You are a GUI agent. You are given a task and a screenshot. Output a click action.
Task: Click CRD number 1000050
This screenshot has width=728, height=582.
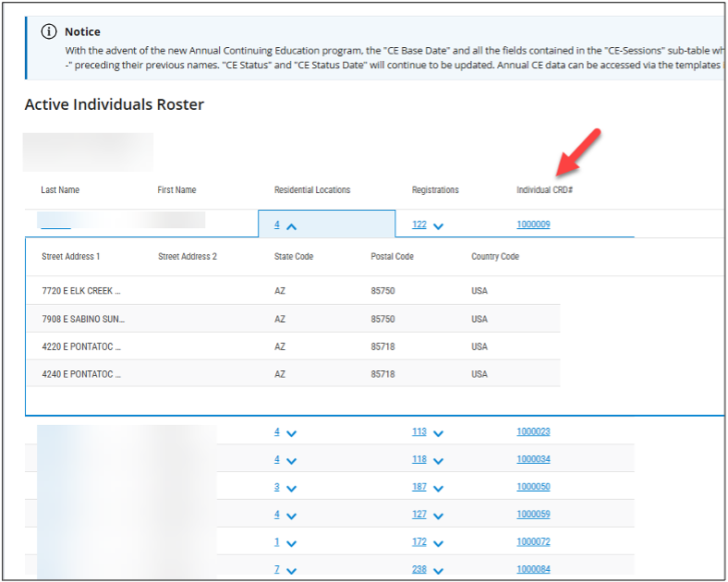coord(533,487)
